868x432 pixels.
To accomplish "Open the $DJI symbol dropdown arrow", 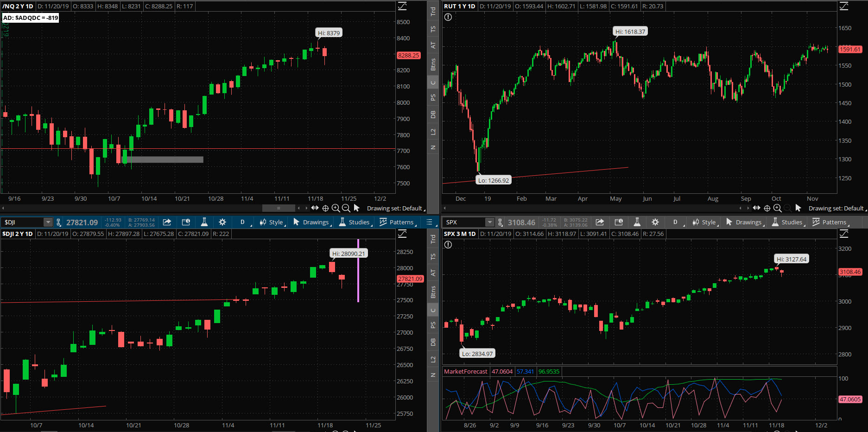I will click(48, 222).
